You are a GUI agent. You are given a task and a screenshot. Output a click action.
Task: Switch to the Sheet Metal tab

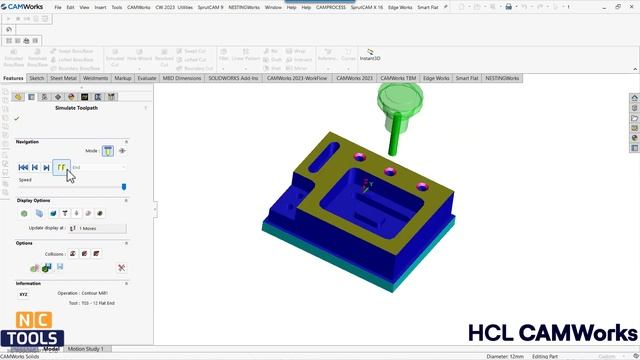point(63,78)
